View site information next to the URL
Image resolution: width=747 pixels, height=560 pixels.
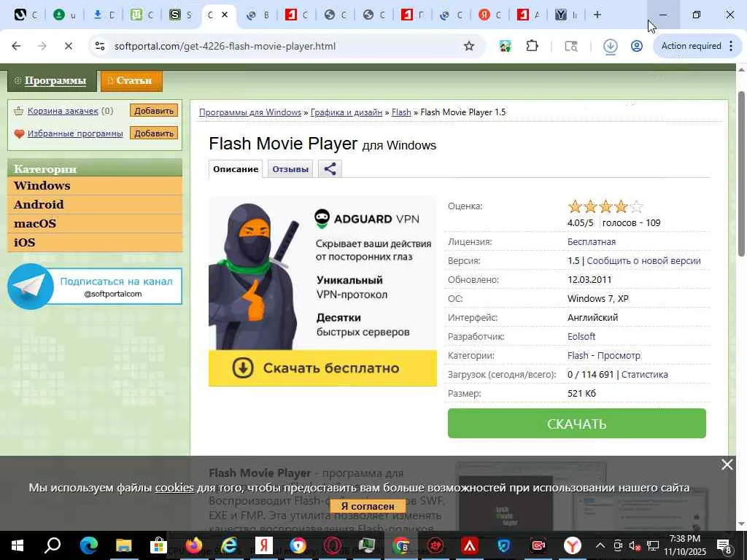[x=99, y=46]
